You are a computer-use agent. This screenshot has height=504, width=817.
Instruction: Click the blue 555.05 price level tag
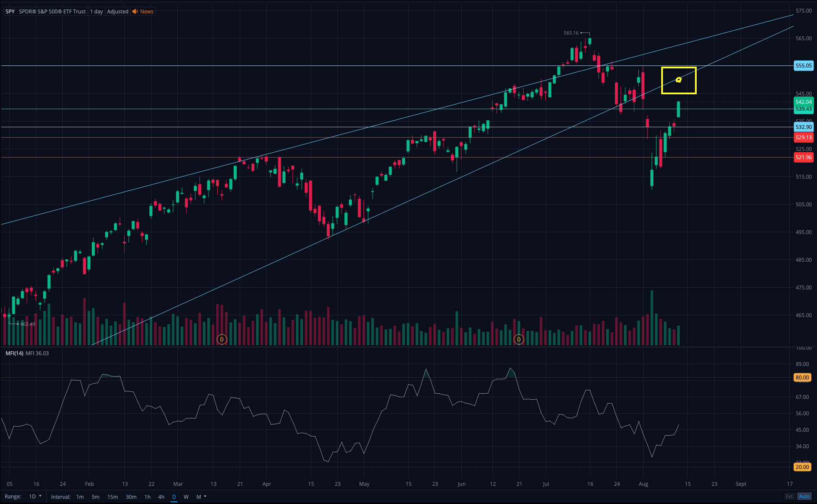[x=803, y=66]
